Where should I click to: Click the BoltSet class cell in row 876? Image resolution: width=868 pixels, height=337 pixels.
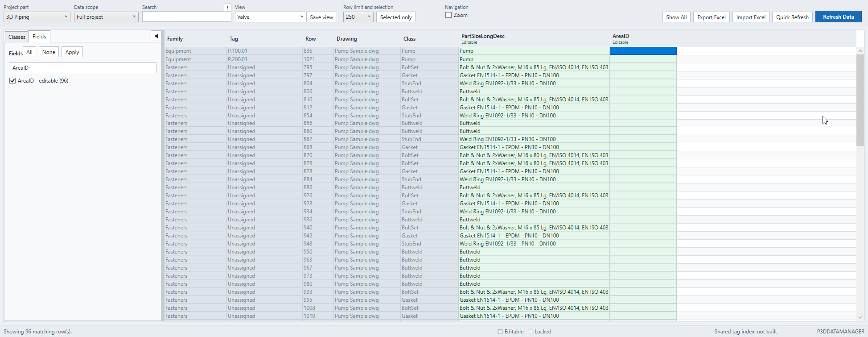coord(429,163)
